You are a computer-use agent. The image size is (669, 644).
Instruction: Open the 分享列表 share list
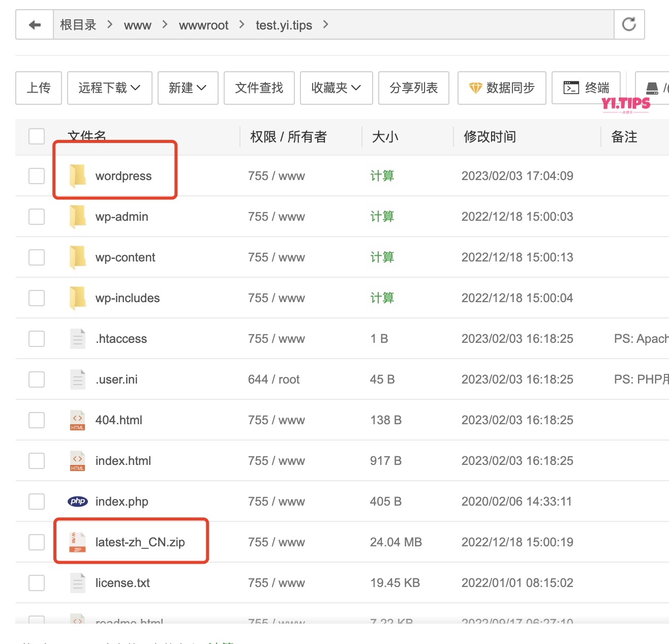[x=413, y=87]
